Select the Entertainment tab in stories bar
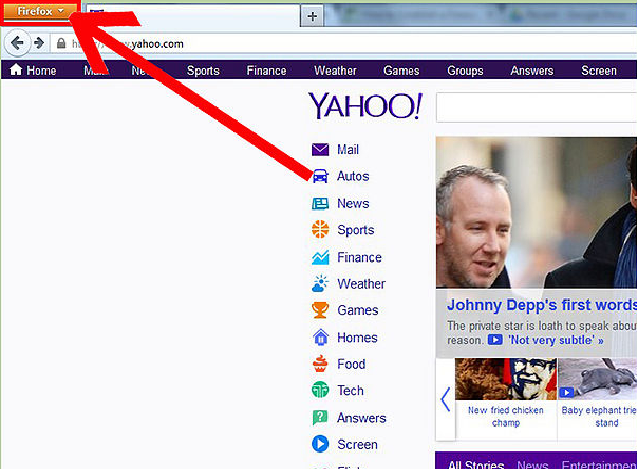This screenshot has height=469, width=637. [599, 464]
